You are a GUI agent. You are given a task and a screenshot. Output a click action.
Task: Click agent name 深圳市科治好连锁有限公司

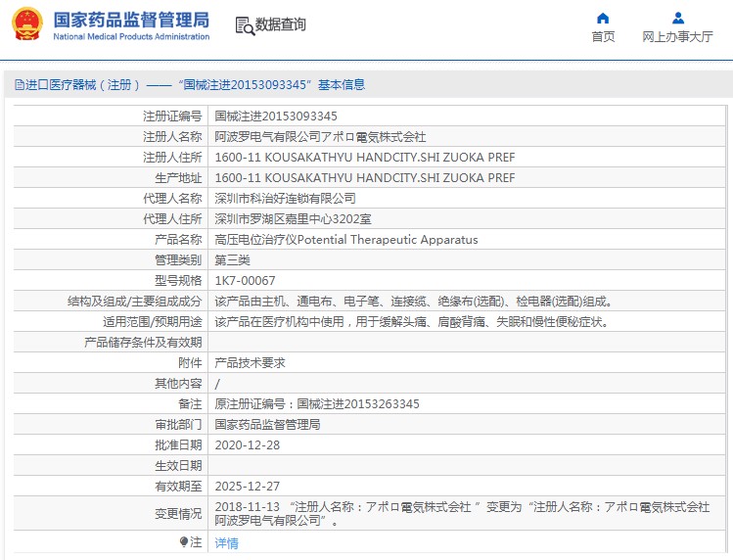[x=285, y=199]
